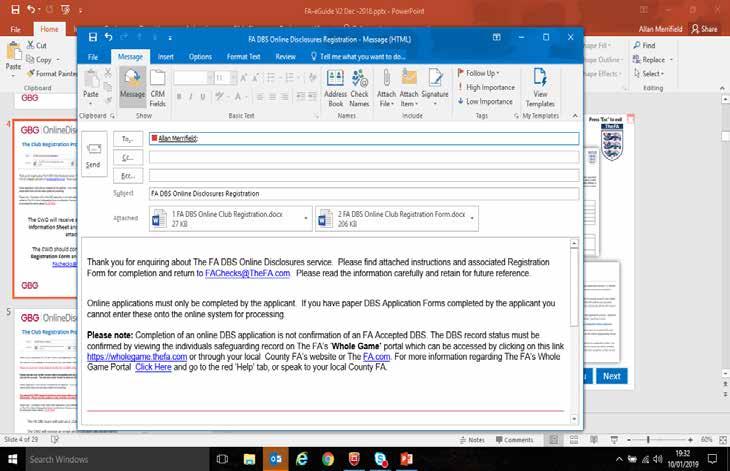Open the Clipboard group dialog launcher in message window
Image resolution: width=730 pixels, height=471 pixels.
(112, 116)
